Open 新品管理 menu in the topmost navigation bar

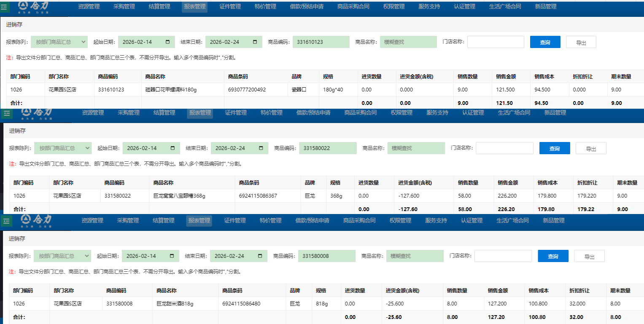[545, 7]
